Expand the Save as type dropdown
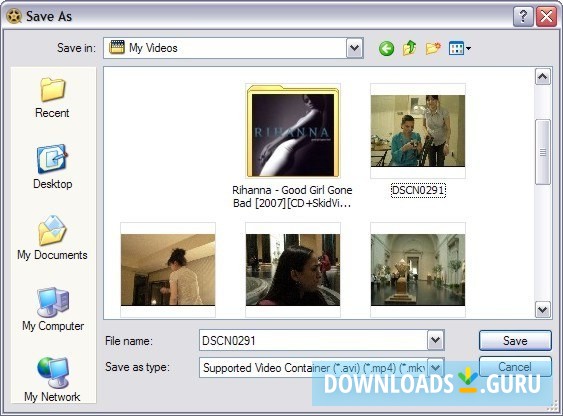Image resolution: width=563 pixels, height=416 pixels. 436,367
